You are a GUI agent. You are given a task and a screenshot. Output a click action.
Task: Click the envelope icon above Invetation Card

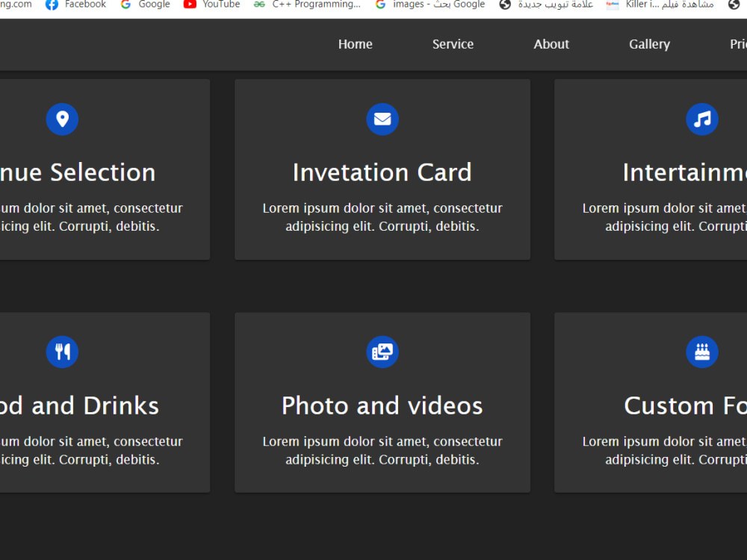click(382, 119)
